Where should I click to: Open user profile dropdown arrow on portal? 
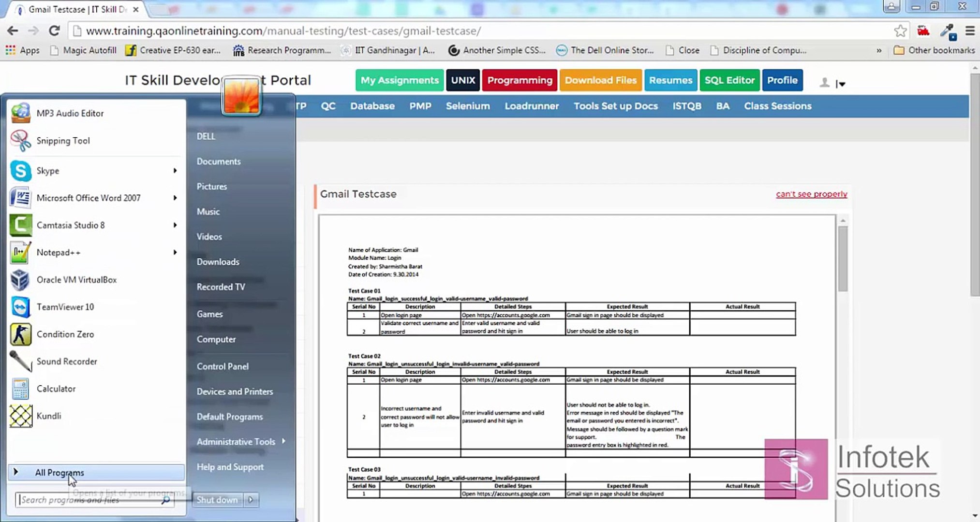click(x=841, y=84)
